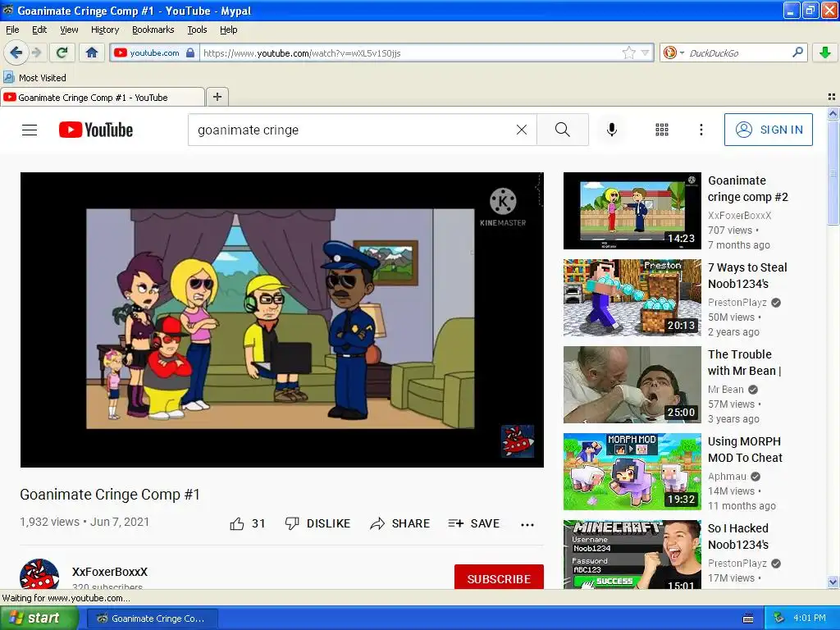
Task: Select the Goanimate Cringe Comp #1 tab
Action: (x=102, y=98)
